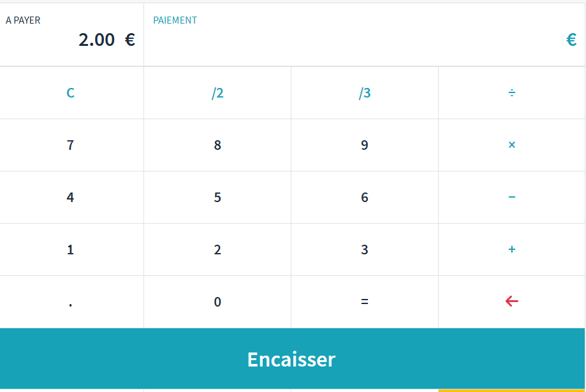The image size is (586, 392).
Task: Click the A PAYER total of 2.00 €
Action: pyautogui.click(x=106, y=40)
